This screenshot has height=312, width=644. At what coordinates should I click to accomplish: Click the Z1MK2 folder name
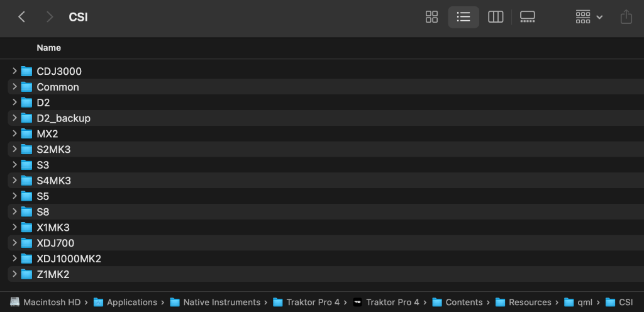click(53, 274)
